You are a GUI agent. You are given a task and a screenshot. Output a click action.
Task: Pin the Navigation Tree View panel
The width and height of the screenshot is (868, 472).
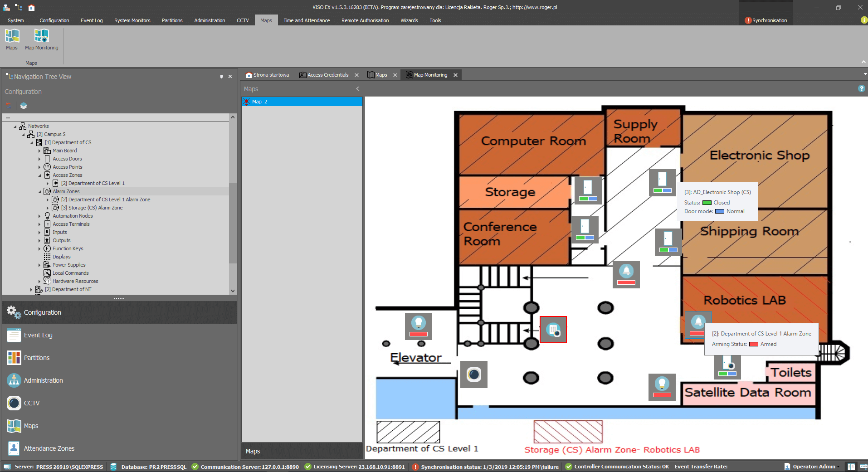(221, 77)
